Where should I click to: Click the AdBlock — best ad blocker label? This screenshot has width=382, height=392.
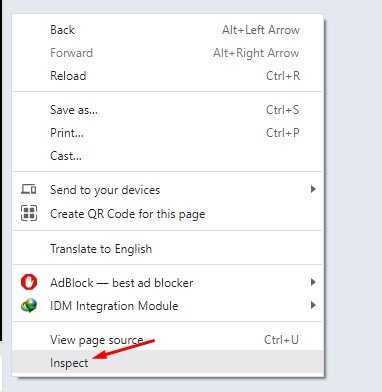[x=121, y=283]
